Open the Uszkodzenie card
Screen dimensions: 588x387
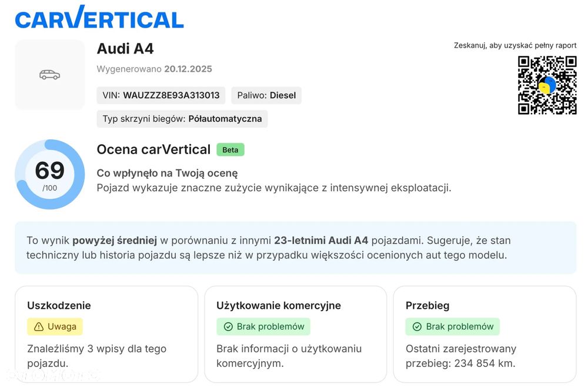coord(106,334)
